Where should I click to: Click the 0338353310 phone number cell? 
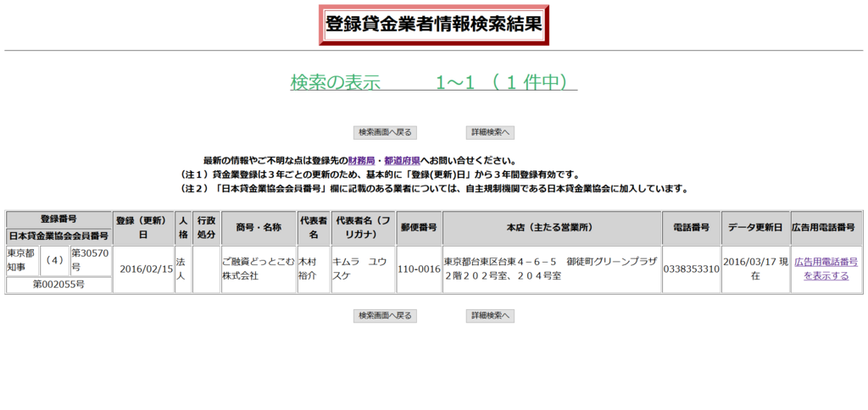point(692,269)
